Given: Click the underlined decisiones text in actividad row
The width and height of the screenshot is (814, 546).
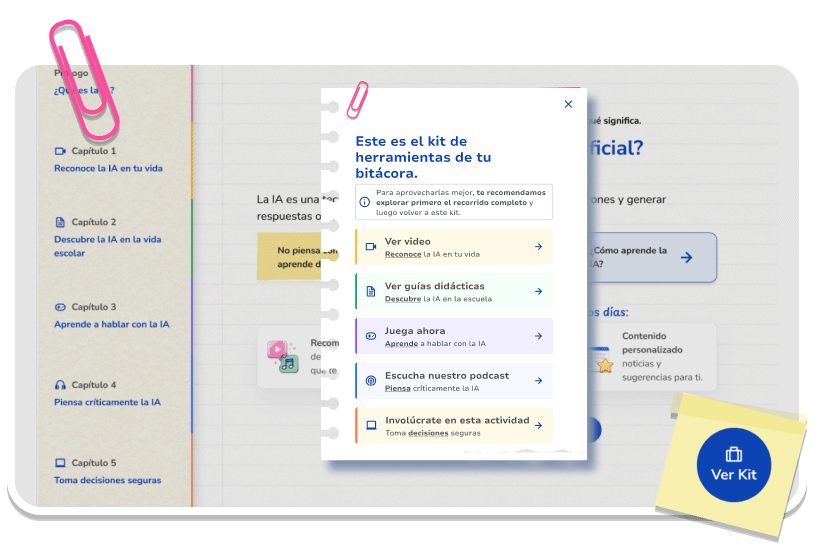Looking at the screenshot, I should pos(428,433).
